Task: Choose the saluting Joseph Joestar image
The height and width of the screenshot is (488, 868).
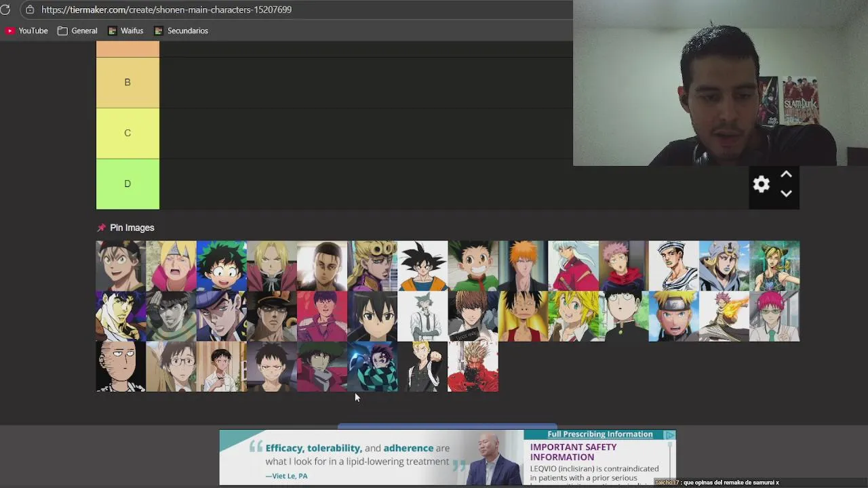Action: click(x=171, y=316)
